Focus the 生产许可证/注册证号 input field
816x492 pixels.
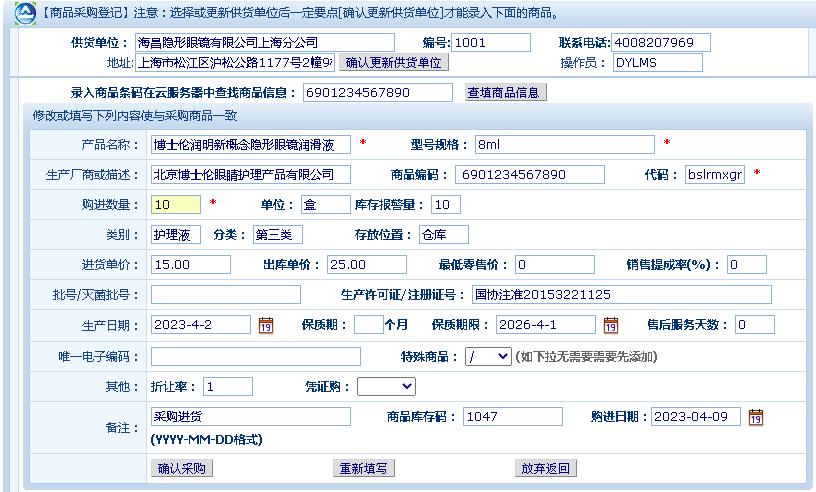pos(622,295)
